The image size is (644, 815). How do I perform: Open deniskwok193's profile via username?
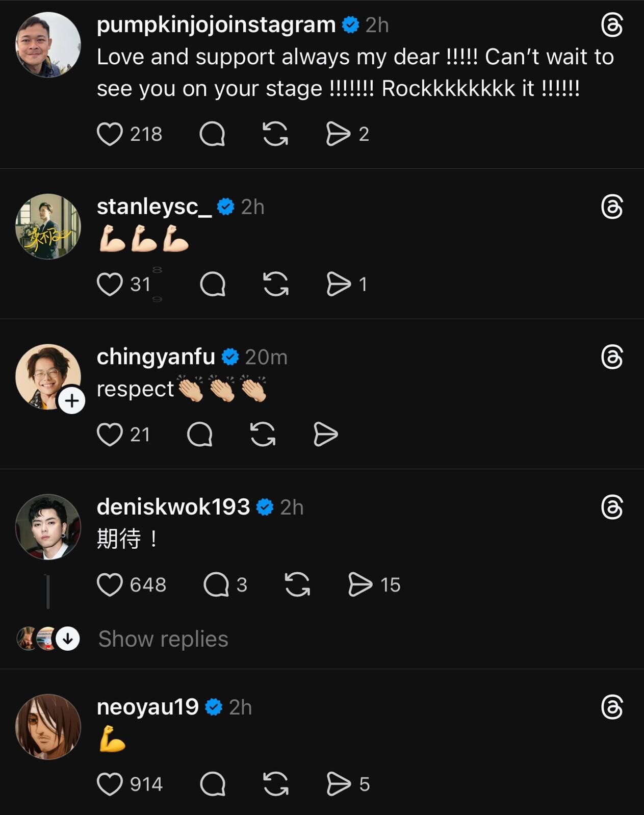173,507
